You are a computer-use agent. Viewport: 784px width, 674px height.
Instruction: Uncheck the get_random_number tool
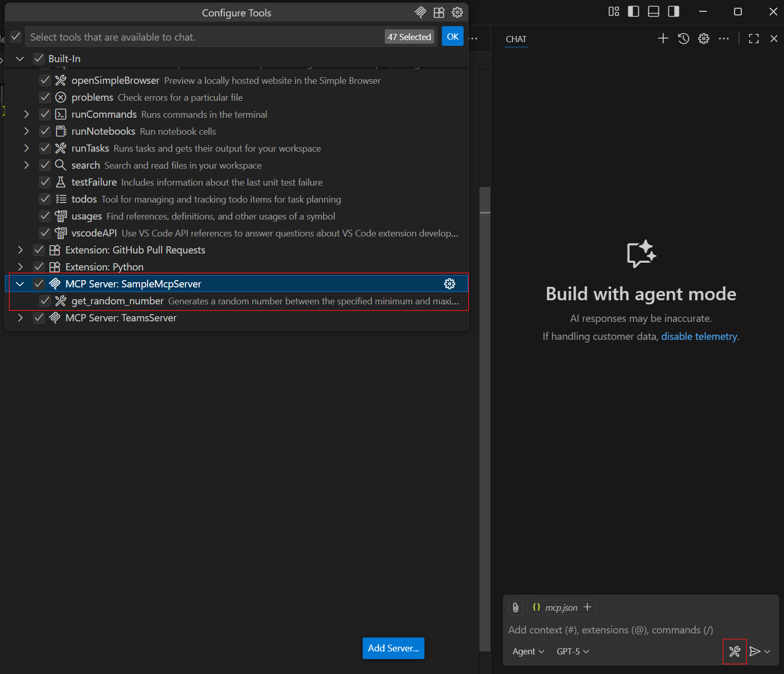coord(45,301)
